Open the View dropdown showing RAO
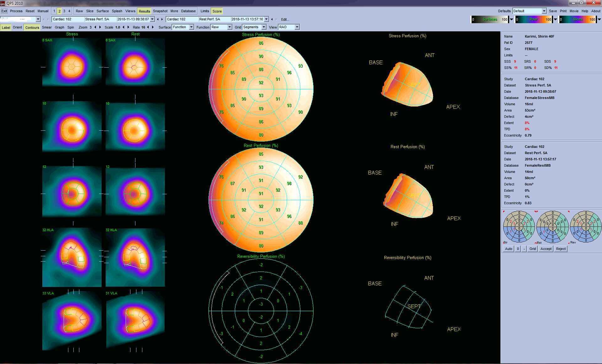This screenshot has height=364, width=602. 289,27
